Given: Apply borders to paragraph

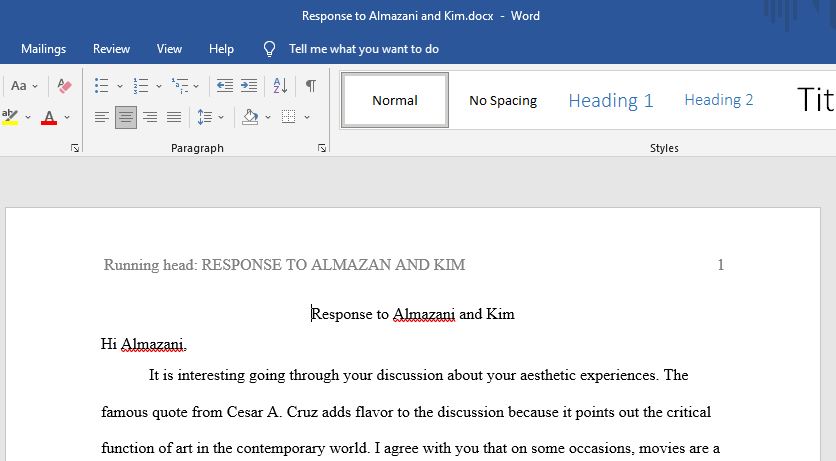Looking at the screenshot, I should [288, 117].
